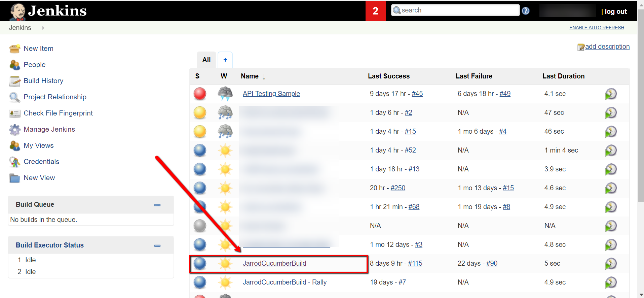Schedule build for the 47 sec duration job
Viewport: 644px width, 298px height.
tap(611, 113)
